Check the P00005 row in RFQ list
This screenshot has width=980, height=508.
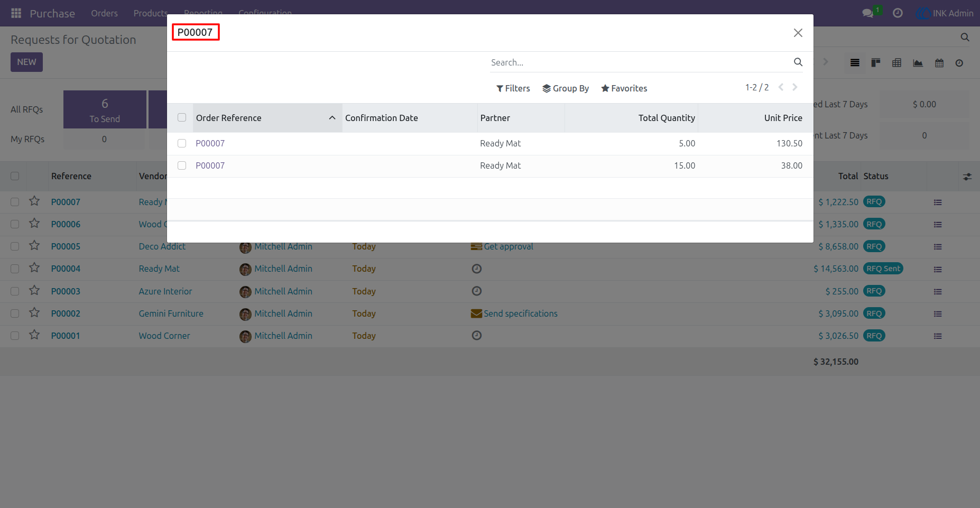click(15, 246)
